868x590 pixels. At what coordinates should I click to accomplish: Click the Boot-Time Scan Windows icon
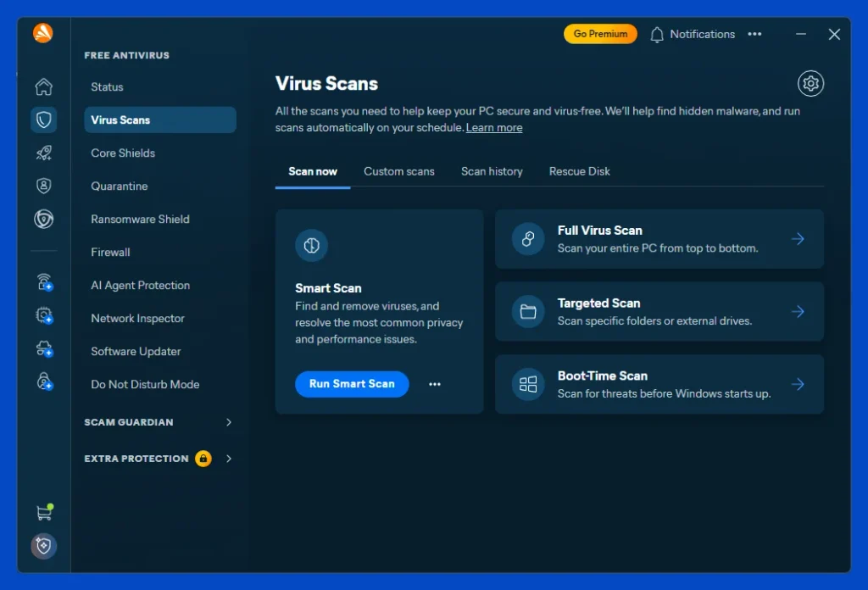(x=528, y=384)
